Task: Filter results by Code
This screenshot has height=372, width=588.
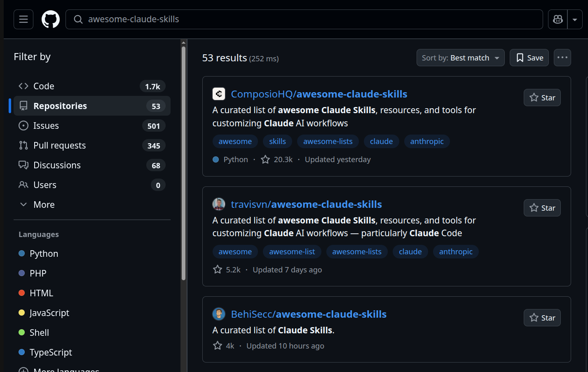Action: pyautogui.click(x=92, y=86)
